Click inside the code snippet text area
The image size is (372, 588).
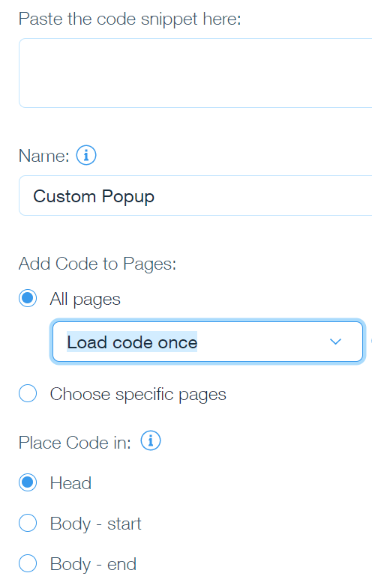[195, 73]
